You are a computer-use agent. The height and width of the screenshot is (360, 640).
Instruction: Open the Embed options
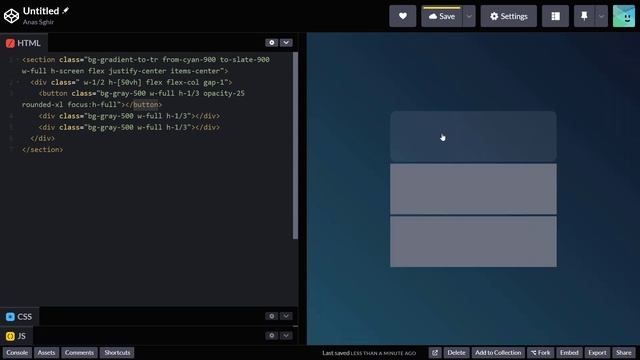click(x=569, y=353)
